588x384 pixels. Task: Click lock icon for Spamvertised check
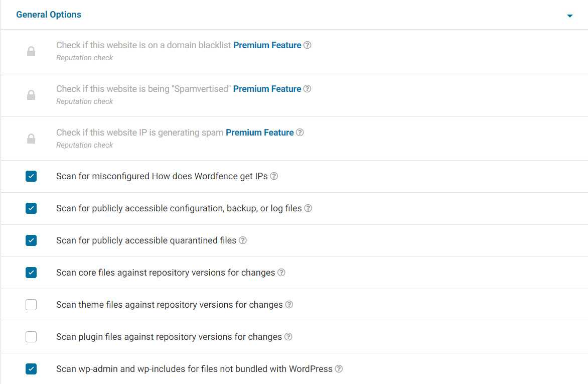[x=31, y=95]
